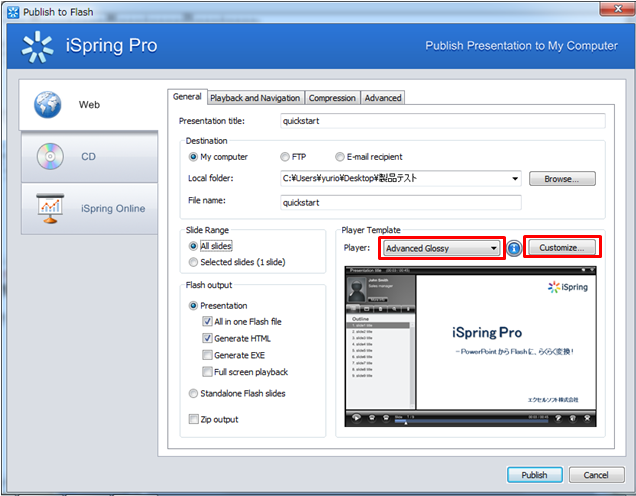Toggle the All in one Flash file checkbox

pyautogui.click(x=207, y=322)
